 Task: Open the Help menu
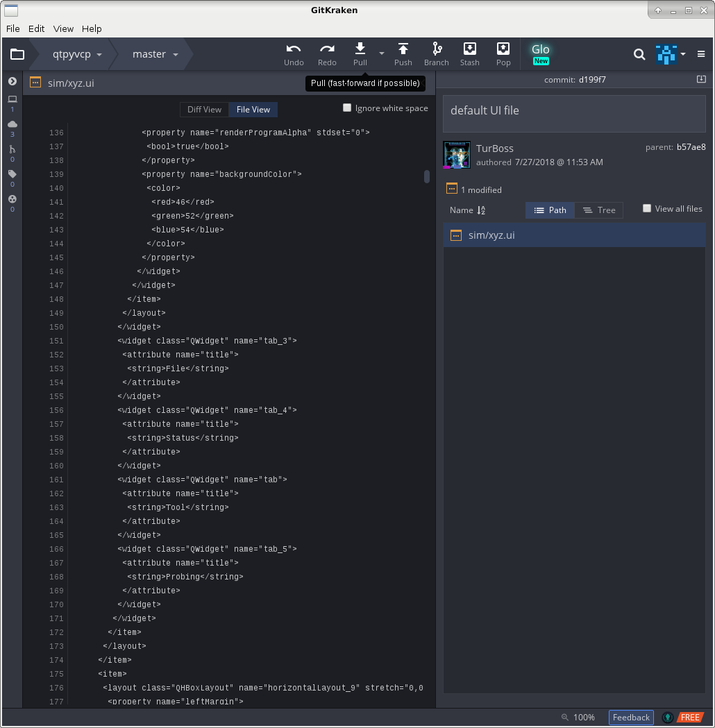(92, 28)
